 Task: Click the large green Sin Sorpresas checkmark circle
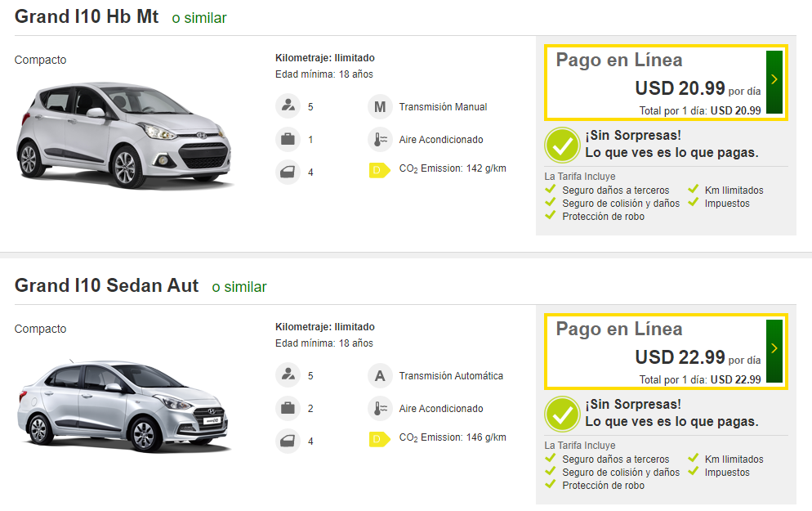(x=561, y=145)
